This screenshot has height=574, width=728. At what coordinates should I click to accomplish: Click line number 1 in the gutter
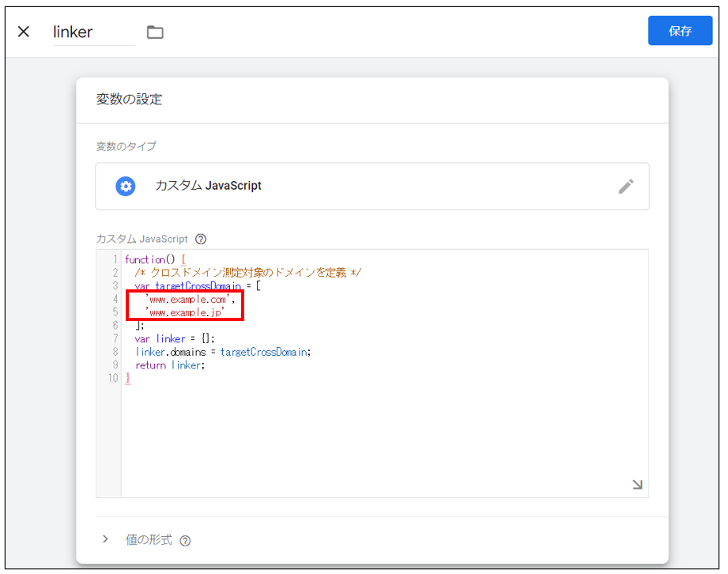(115, 259)
